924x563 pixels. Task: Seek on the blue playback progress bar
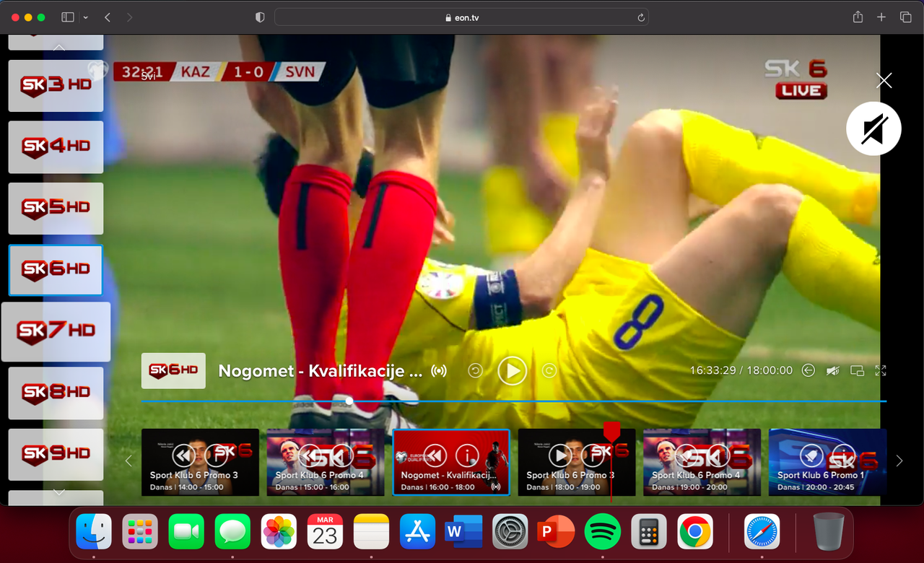pyautogui.click(x=514, y=401)
